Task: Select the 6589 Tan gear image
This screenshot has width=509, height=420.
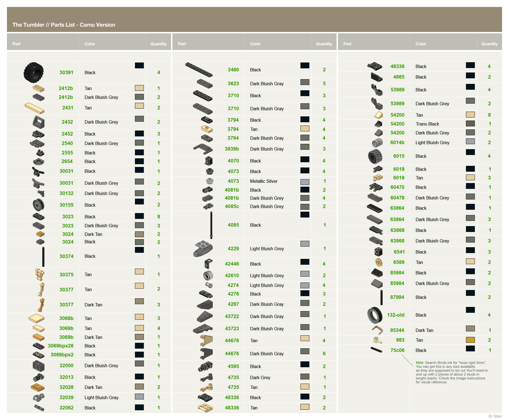Action: coord(379,262)
